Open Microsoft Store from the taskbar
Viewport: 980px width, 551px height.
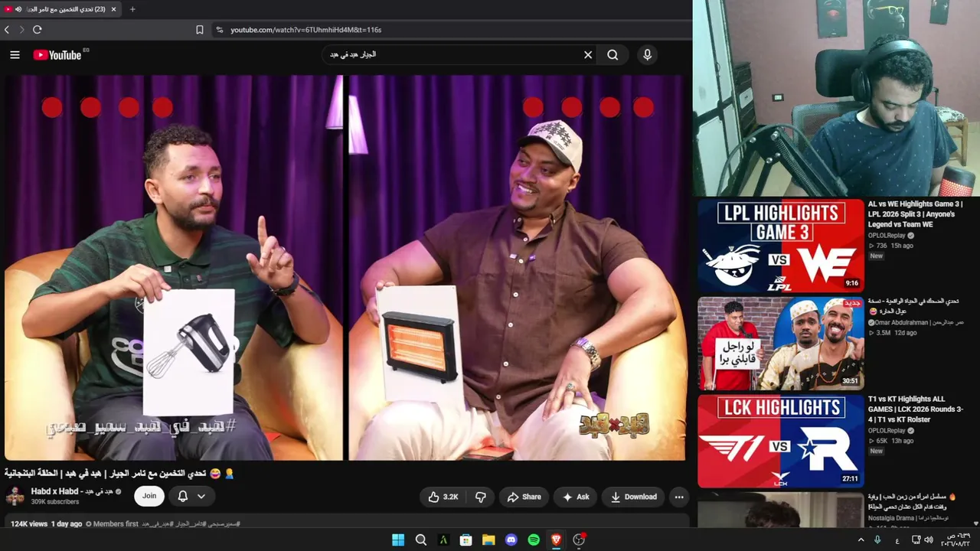465,540
